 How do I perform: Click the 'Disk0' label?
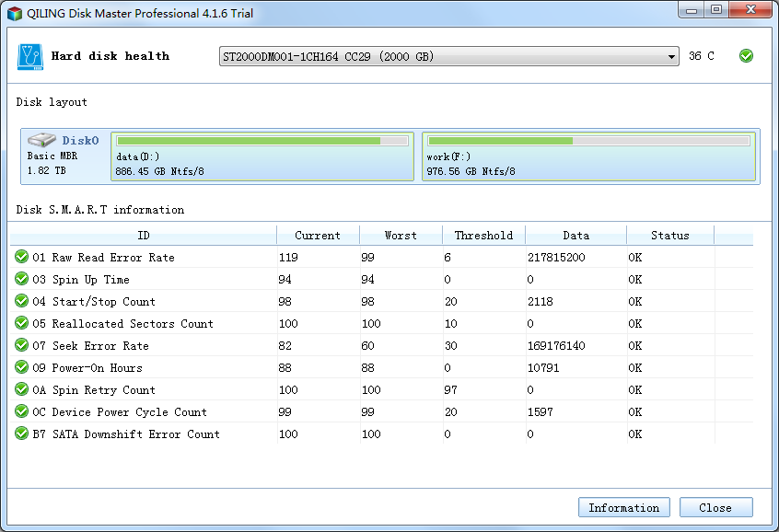pos(80,141)
